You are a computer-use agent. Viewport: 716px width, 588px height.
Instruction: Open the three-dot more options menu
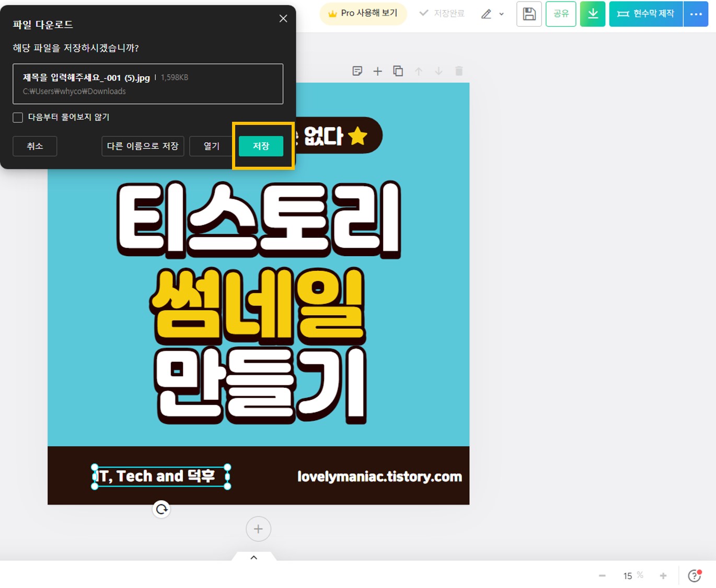pos(696,14)
